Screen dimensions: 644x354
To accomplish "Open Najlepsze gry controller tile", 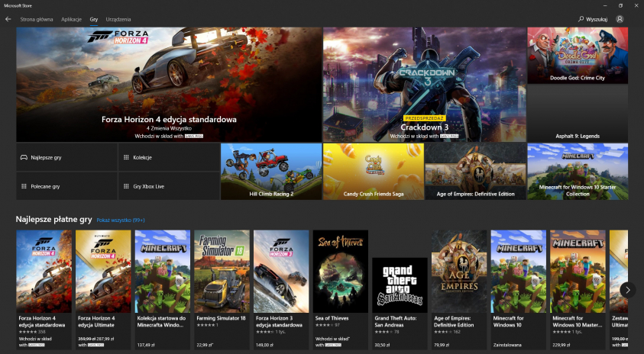I will [66, 156].
